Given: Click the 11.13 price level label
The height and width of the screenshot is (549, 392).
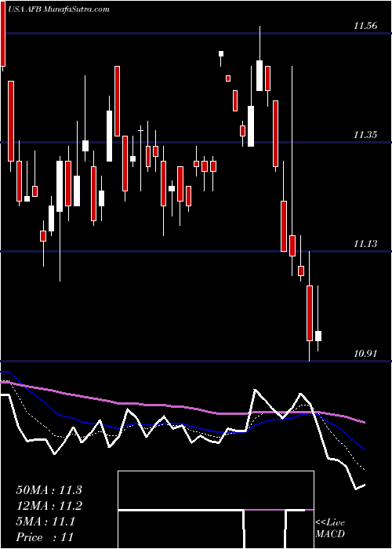Looking at the screenshot, I should tap(365, 244).
